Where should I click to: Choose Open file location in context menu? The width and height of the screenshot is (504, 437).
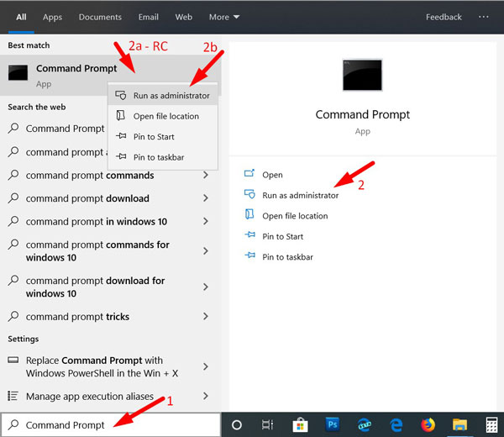163,116
